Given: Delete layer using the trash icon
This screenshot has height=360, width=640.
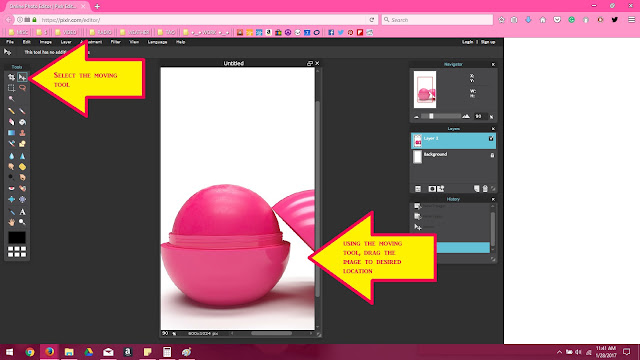Looking at the screenshot, I should [485, 189].
